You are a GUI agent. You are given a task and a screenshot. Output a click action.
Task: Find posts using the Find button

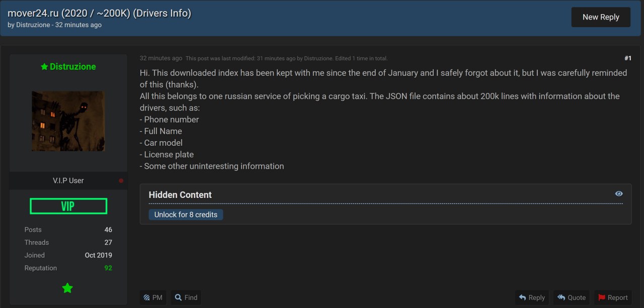[x=186, y=297]
